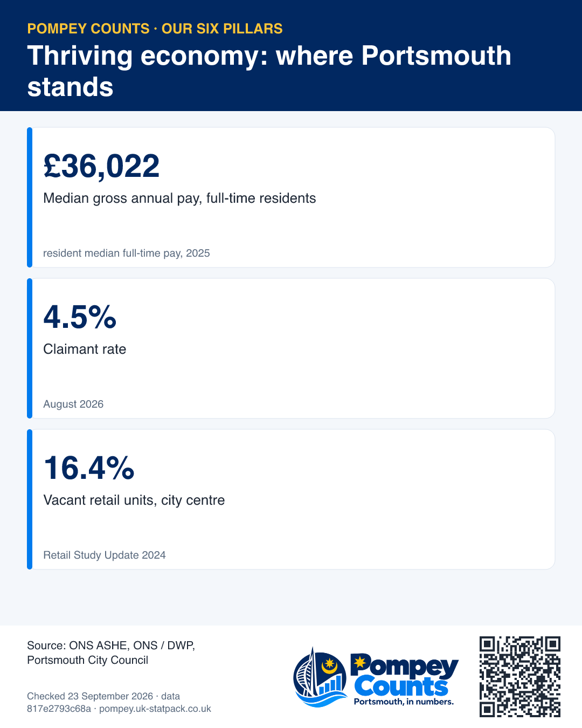
Task: Click 'resident median full-time pay, 2025' note
Action: (x=127, y=253)
